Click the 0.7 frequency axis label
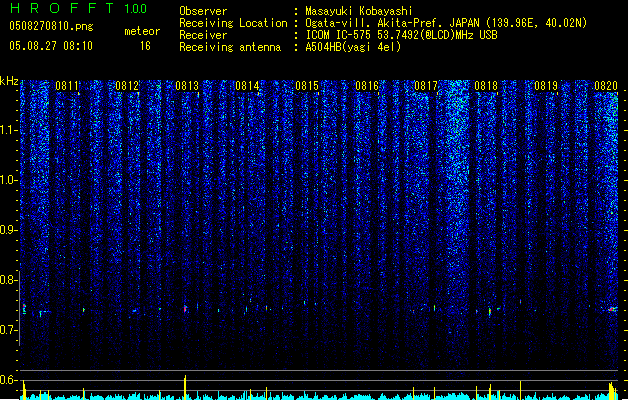629x400 pixels. pos(8,330)
